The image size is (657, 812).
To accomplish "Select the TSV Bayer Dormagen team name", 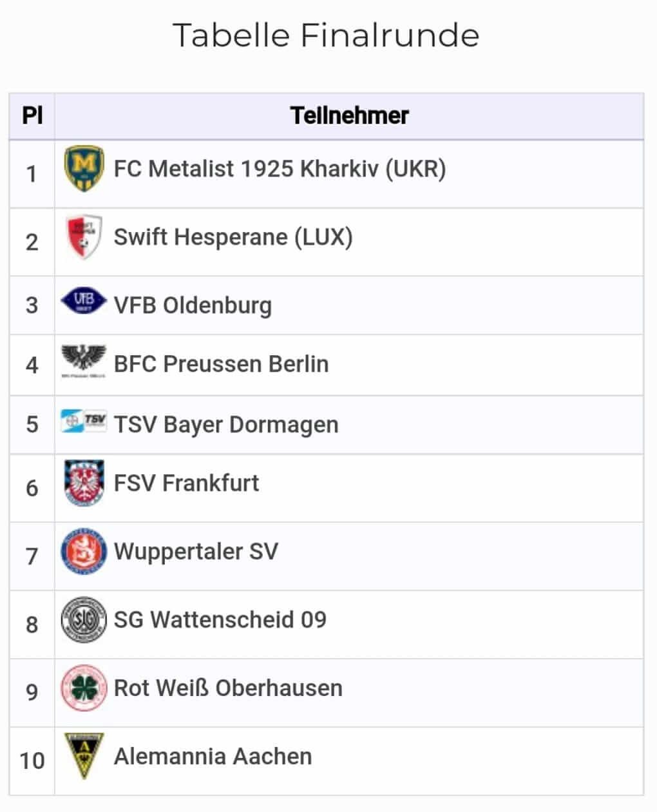I will pos(226,425).
